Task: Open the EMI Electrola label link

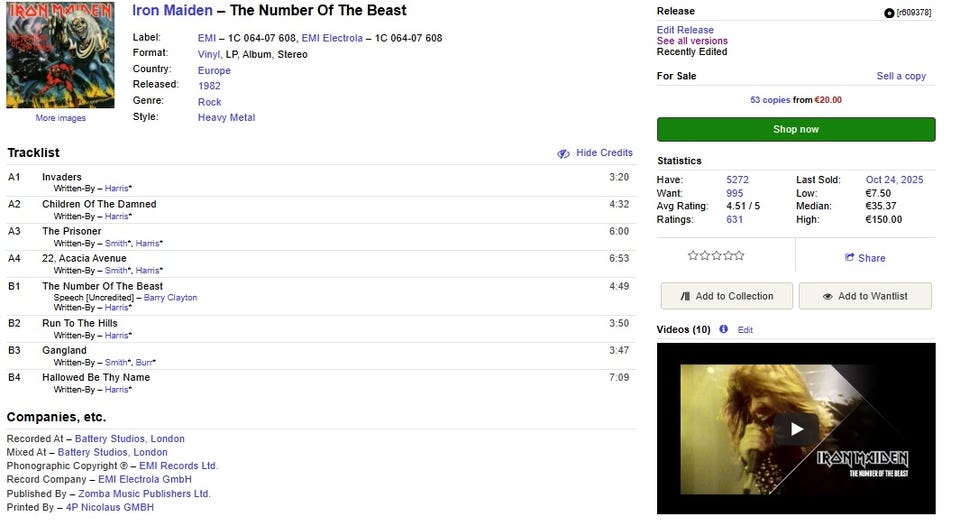Action: (332, 38)
